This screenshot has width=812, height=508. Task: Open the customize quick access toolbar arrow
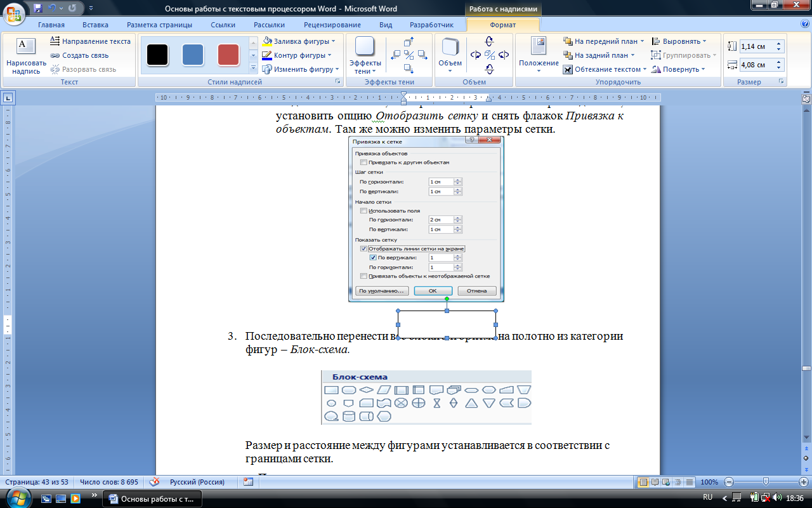[89, 9]
